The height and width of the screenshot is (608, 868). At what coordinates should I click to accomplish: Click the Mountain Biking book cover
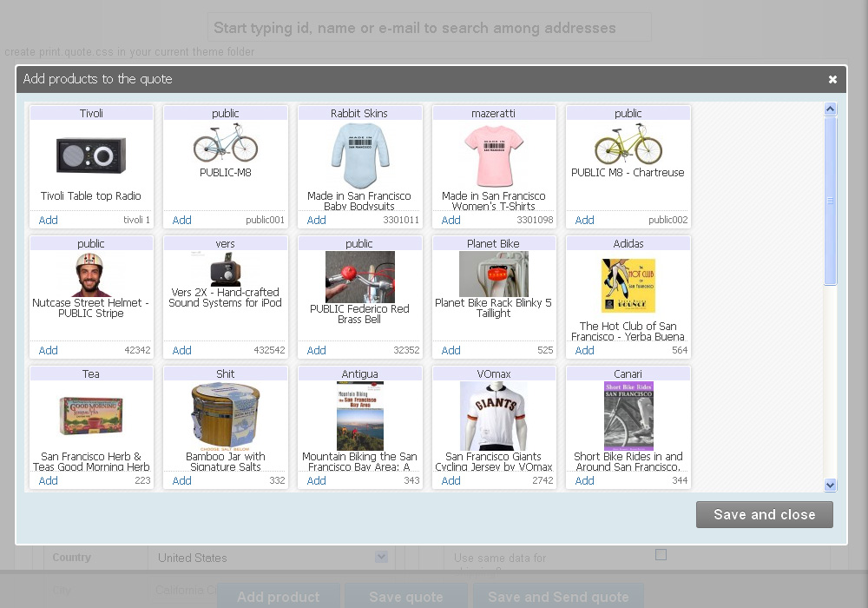tap(360, 416)
